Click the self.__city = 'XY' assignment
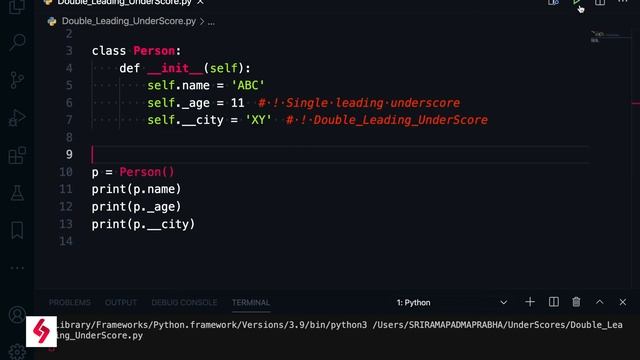This screenshot has width=640, height=360. pyautogui.click(x=209, y=120)
